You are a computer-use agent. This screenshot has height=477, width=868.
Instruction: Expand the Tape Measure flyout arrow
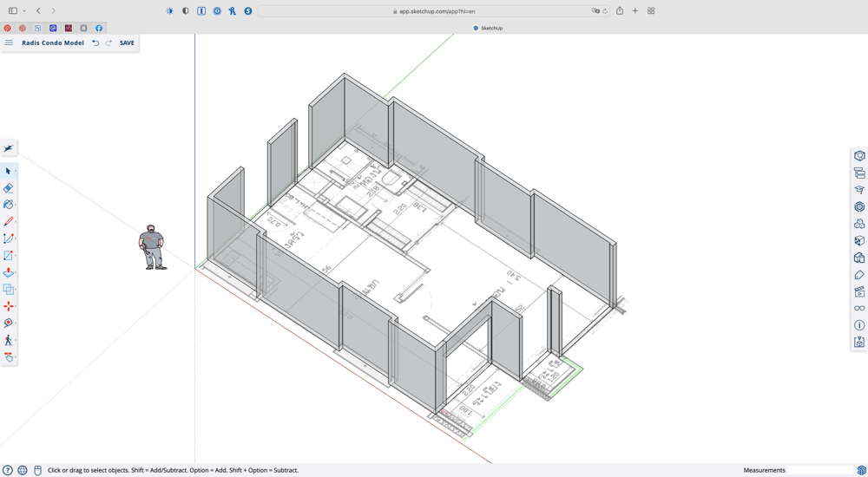click(15, 323)
